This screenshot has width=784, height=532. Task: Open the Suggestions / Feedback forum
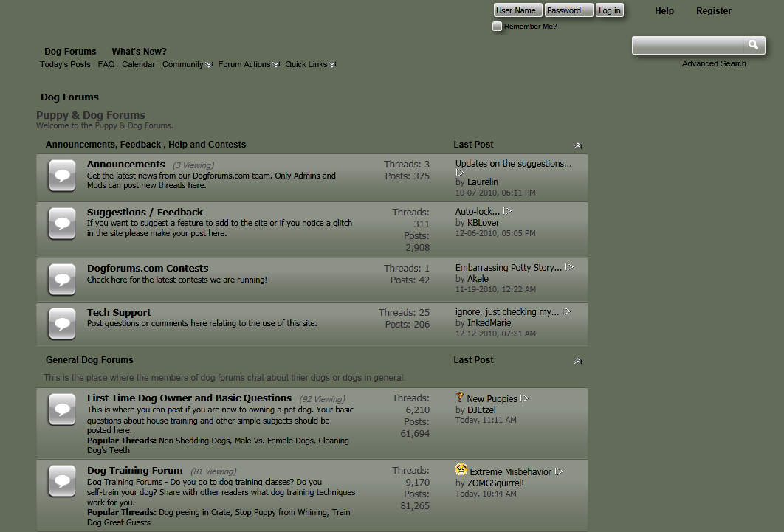145,212
